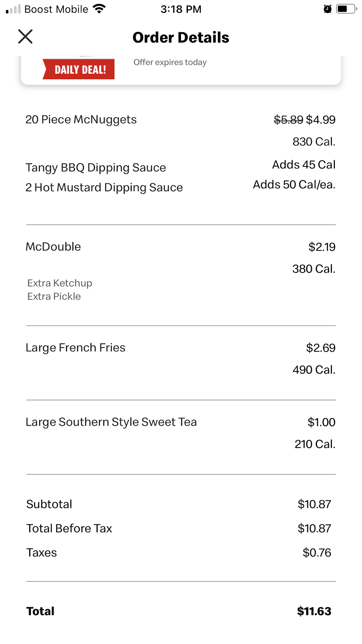Tap the Extra Pickle customization

pyautogui.click(x=54, y=297)
